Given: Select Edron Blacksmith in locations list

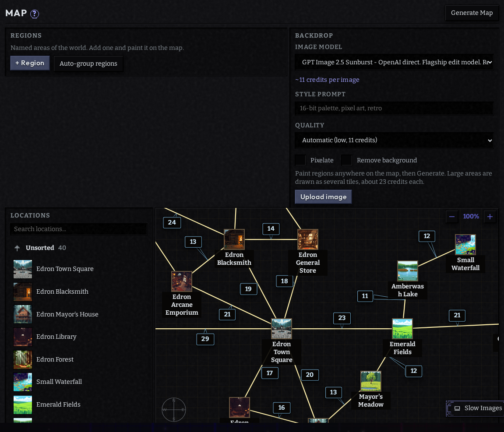Looking at the screenshot, I should 79,292.
